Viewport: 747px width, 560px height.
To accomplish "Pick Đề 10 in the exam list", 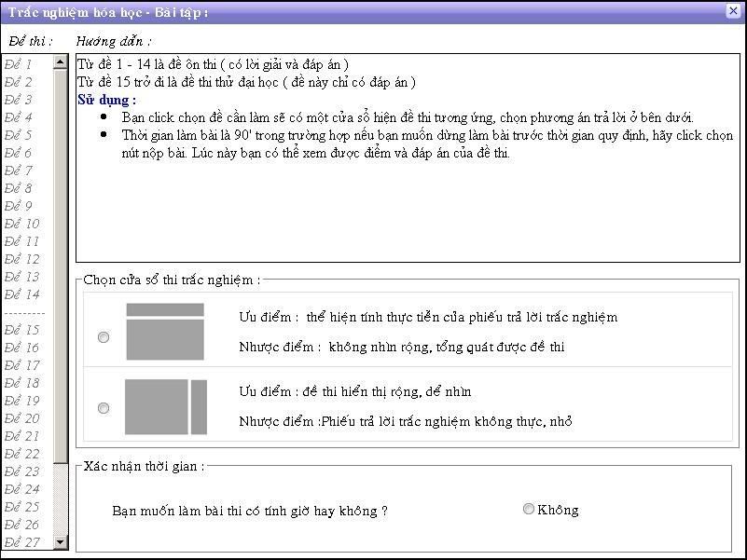I will [x=21, y=224].
